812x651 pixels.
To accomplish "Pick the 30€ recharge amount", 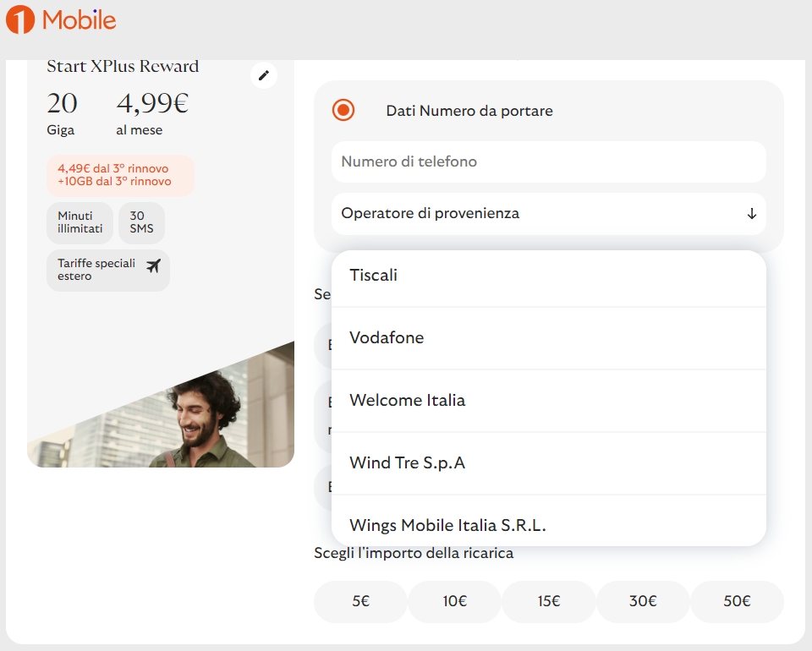I will [643, 601].
